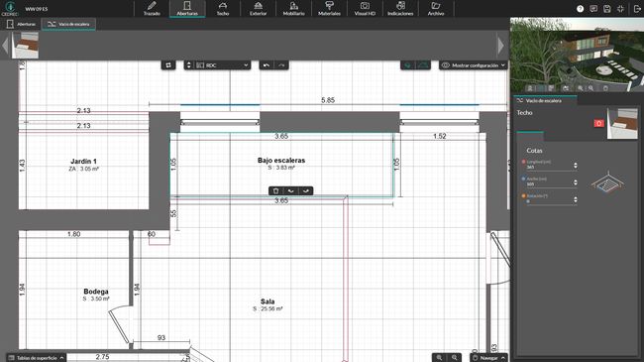Zoom in the floor plan
Viewport: 644px width, 362px height.
coord(454,358)
